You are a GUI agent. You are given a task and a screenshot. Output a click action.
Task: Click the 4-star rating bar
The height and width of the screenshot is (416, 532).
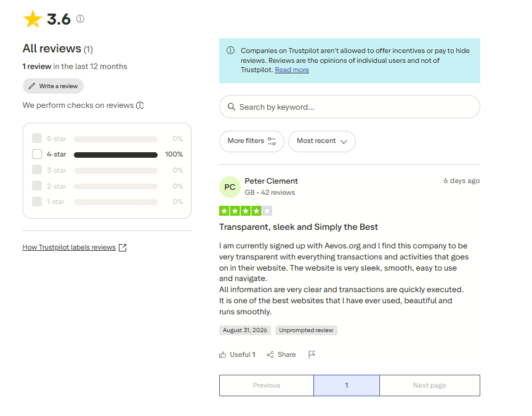click(x=116, y=155)
